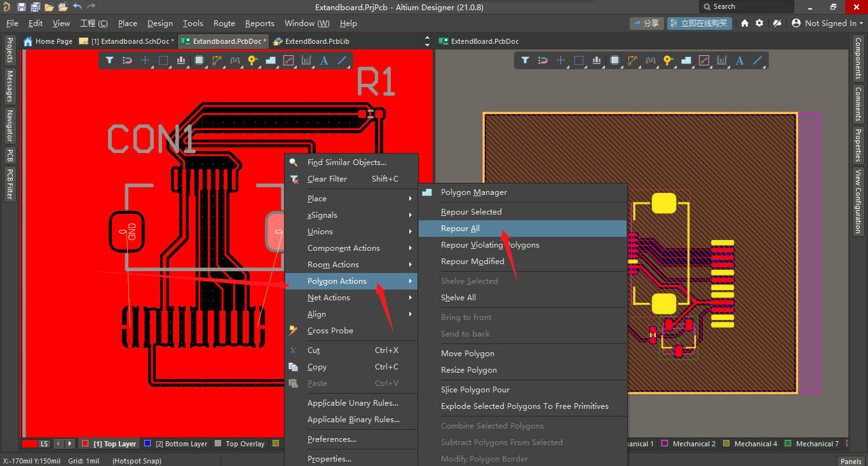
Task: Click the interactive routing icon in right toolbar
Action: (632, 60)
